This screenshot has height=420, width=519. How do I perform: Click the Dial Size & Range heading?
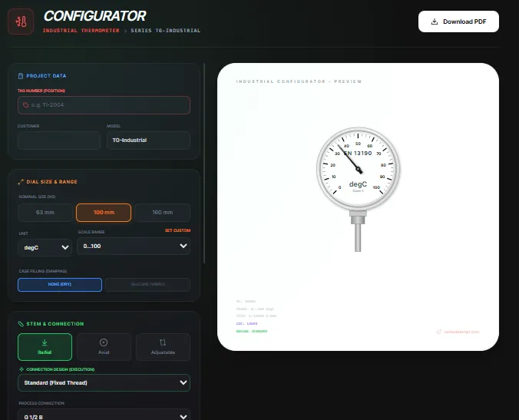click(51, 182)
